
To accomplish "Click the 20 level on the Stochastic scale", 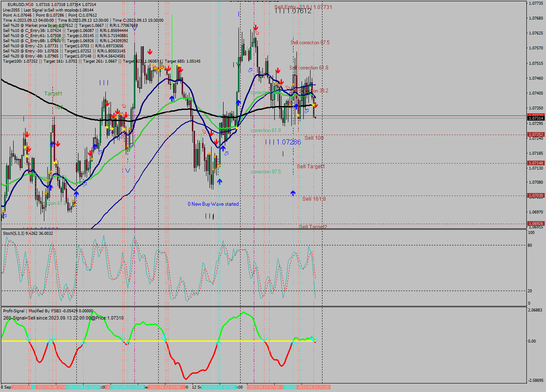I will (x=531, y=291).
